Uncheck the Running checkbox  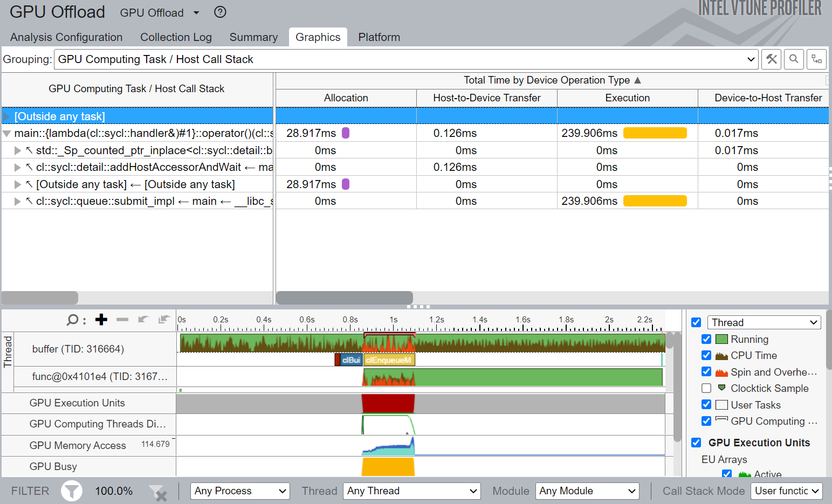tap(706, 339)
